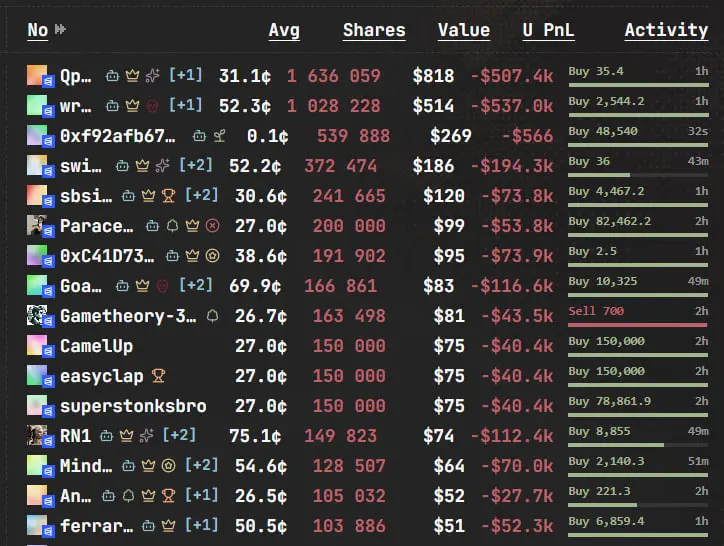
Task: Expand the [+2] extra badges for Goa…
Action: [x=195, y=285]
